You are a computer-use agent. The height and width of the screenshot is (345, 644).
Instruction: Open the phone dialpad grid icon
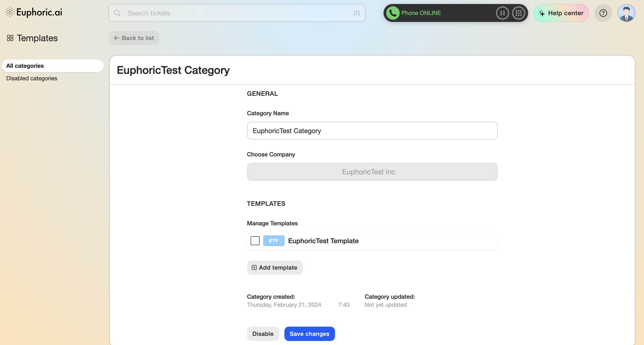pyautogui.click(x=518, y=13)
